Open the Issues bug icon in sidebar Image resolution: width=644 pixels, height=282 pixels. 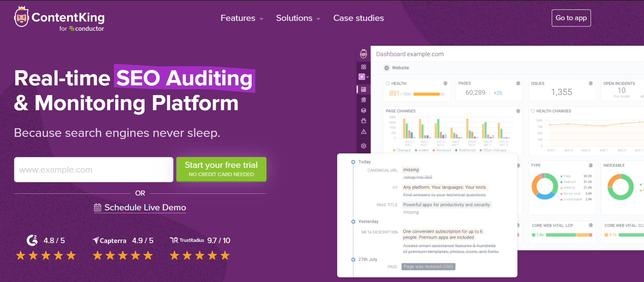(x=363, y=121)
